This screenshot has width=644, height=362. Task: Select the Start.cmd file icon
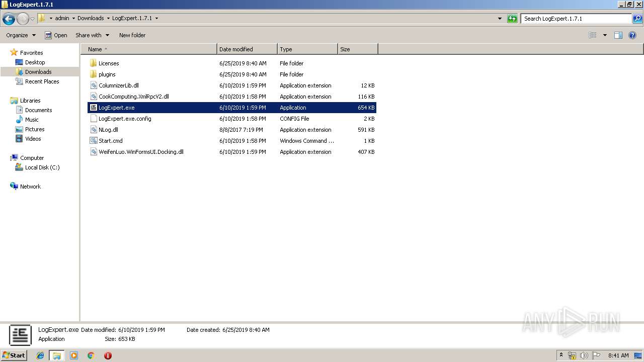tap(93, 141)
